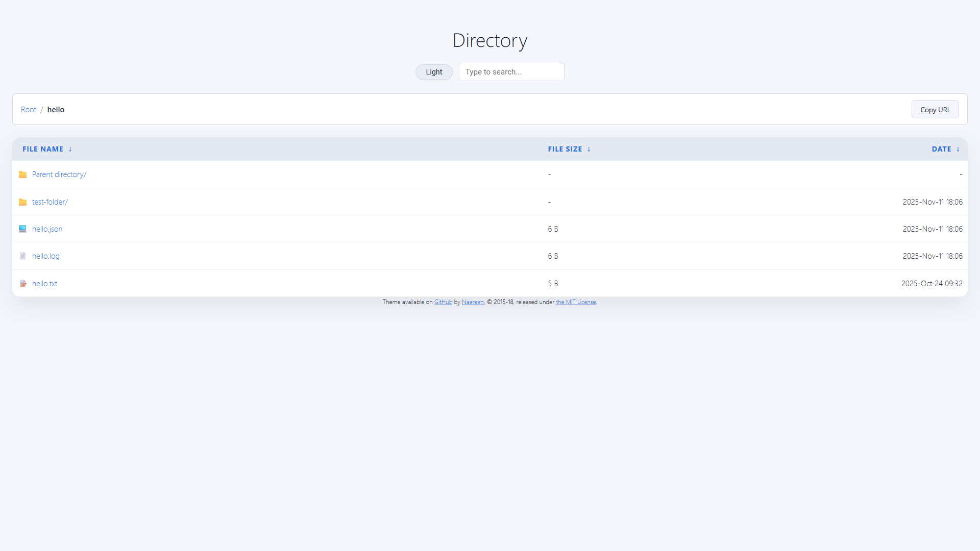Open the MIT License footer link
Viewport: 980px width, 551px height.
click(576, 302)
